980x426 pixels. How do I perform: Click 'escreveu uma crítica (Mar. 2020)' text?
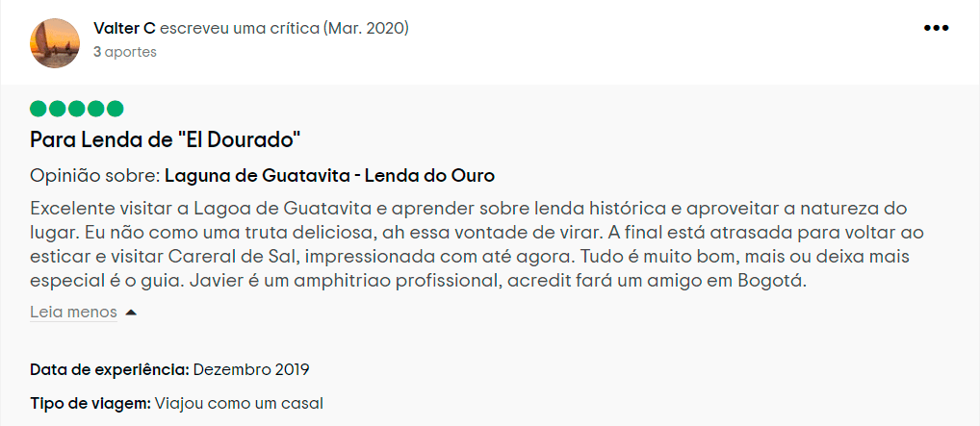click(x=284, y=28)
